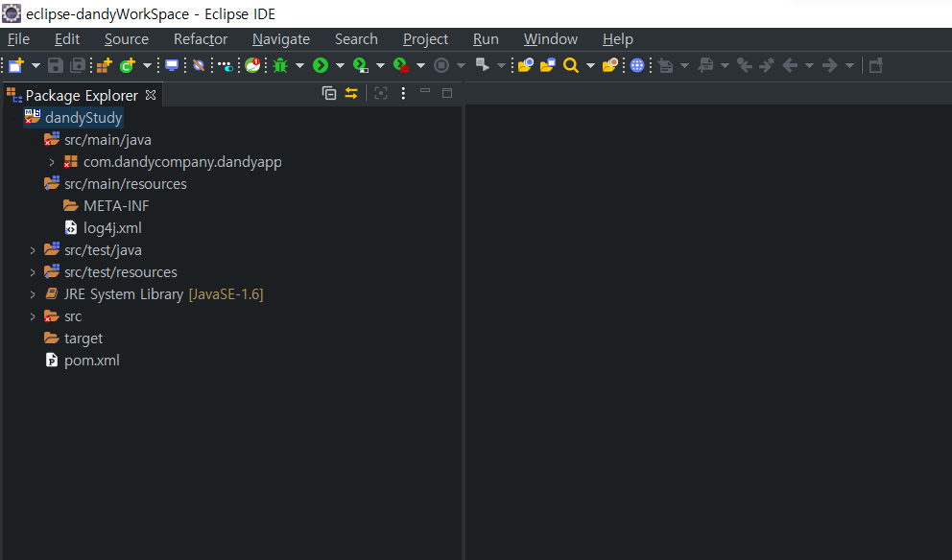
Task: Open the External Tools dropdown arrow
Action: pyautogui.click(x=420, y=65)
